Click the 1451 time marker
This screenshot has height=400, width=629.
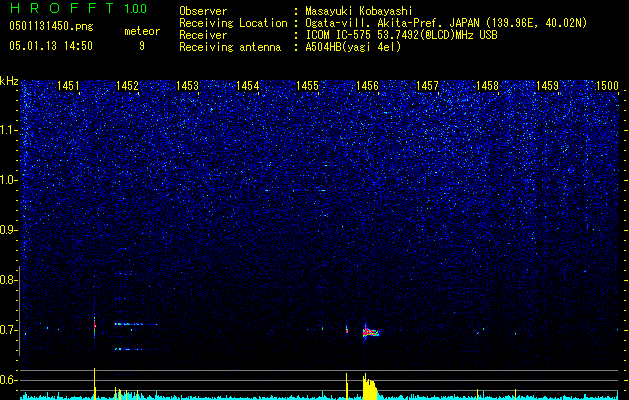coord(68,85)
